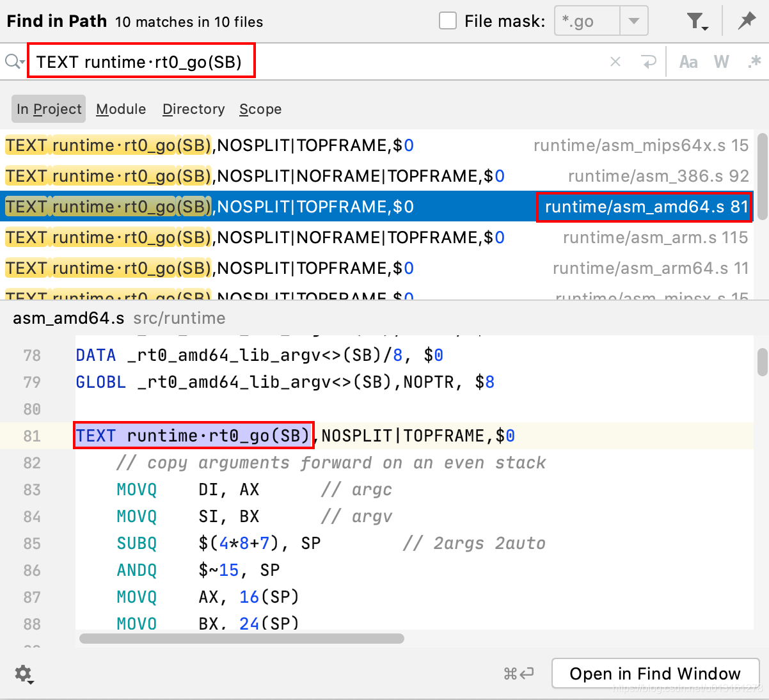Viewport: 769px width, 700px height.
Task: Expand the File mask dropdown arrow
Action: [633, 21]
